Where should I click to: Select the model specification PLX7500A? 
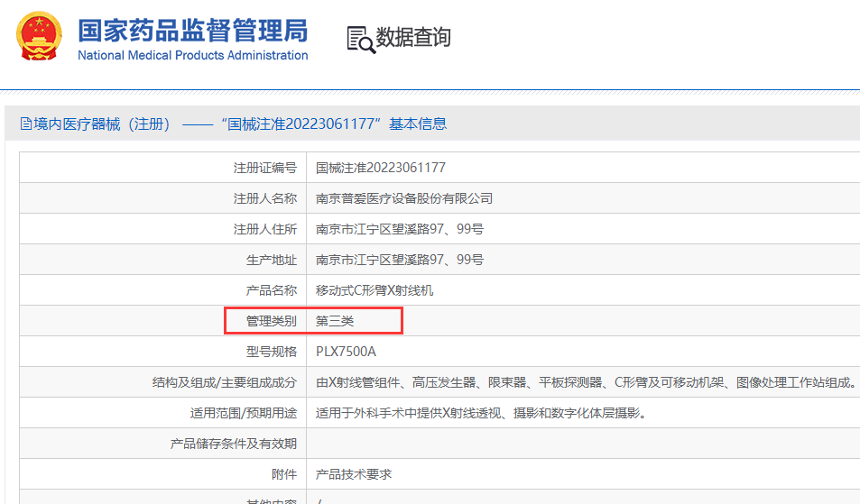(346, 352)
